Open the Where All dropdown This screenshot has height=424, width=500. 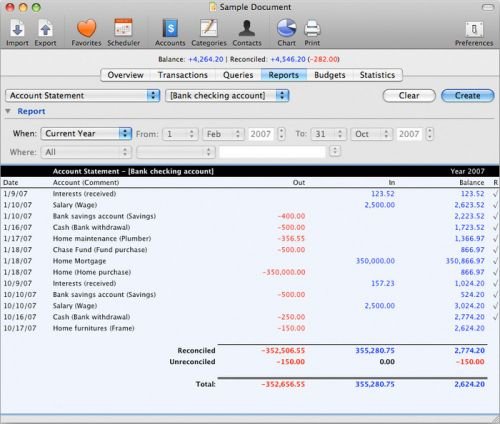tap(86, 152)
